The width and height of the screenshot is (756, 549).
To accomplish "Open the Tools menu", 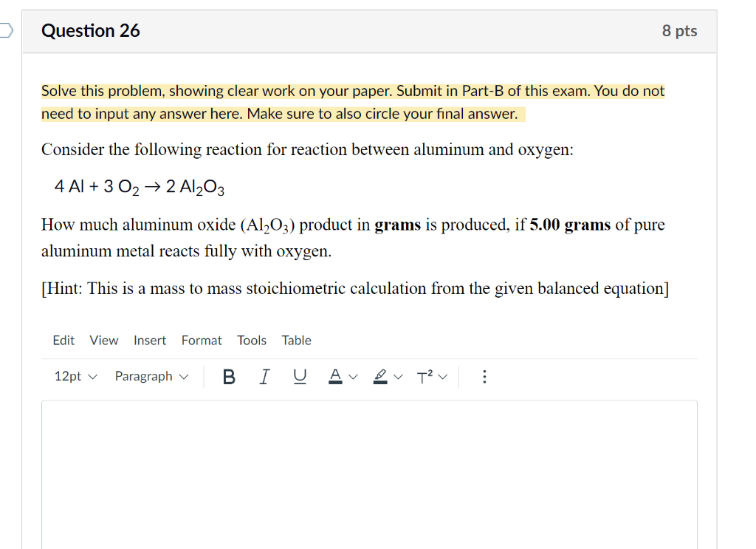I will (x=252, y=341).
